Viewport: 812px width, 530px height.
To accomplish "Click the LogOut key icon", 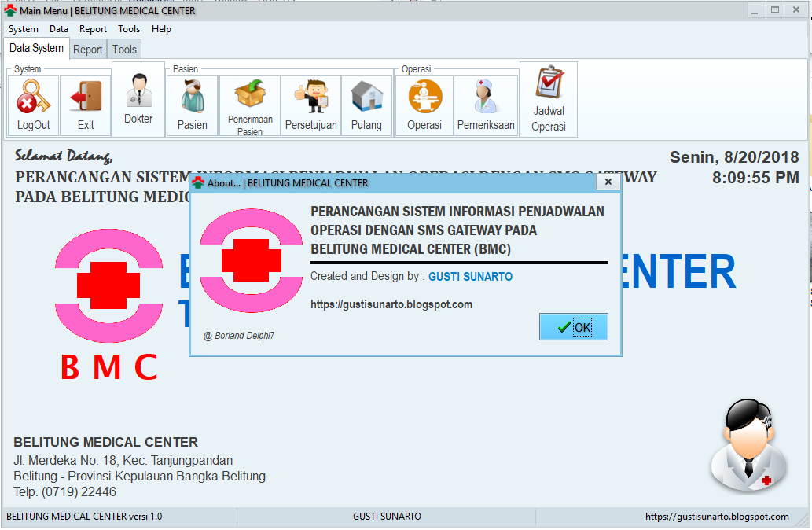I will tap(33, 97).
